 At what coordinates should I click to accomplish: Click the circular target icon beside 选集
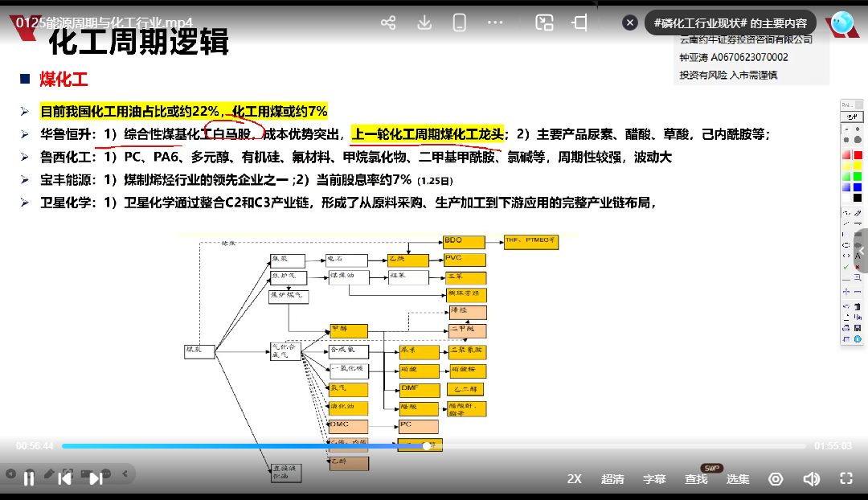(x=776, y=479)
